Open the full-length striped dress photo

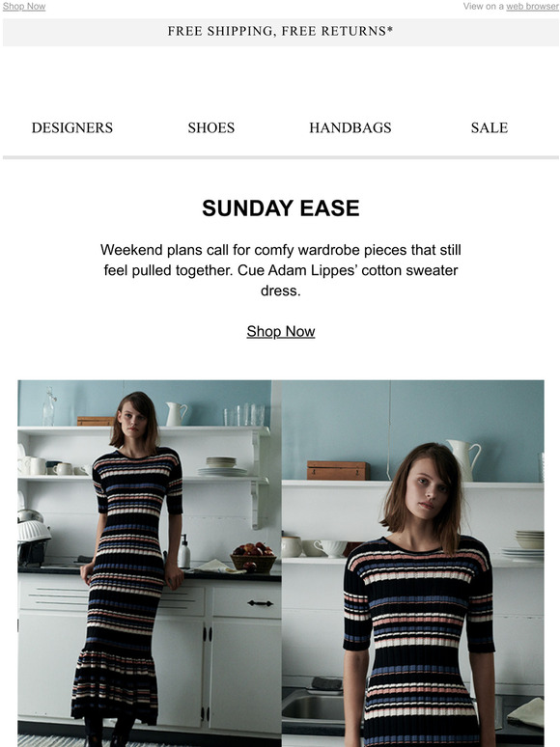[x=150, y=563]
